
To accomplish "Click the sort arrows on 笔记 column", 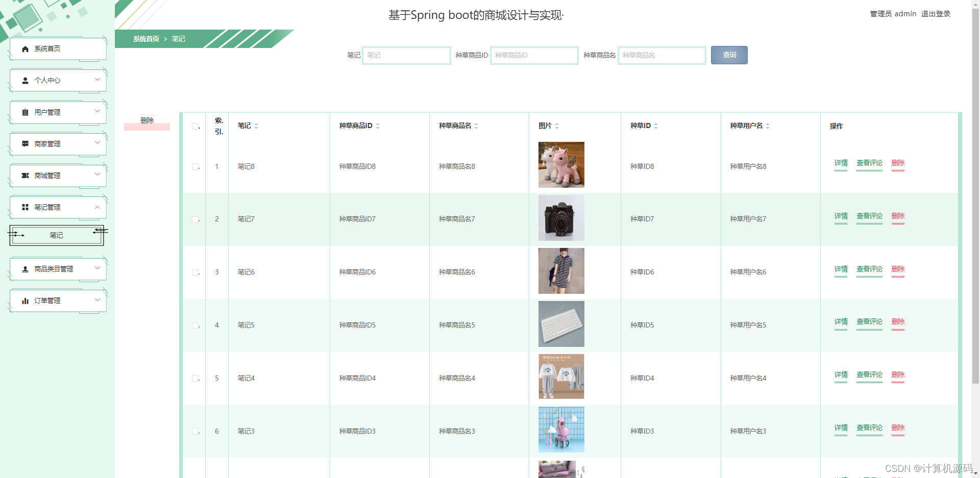I will pos(256,125).
